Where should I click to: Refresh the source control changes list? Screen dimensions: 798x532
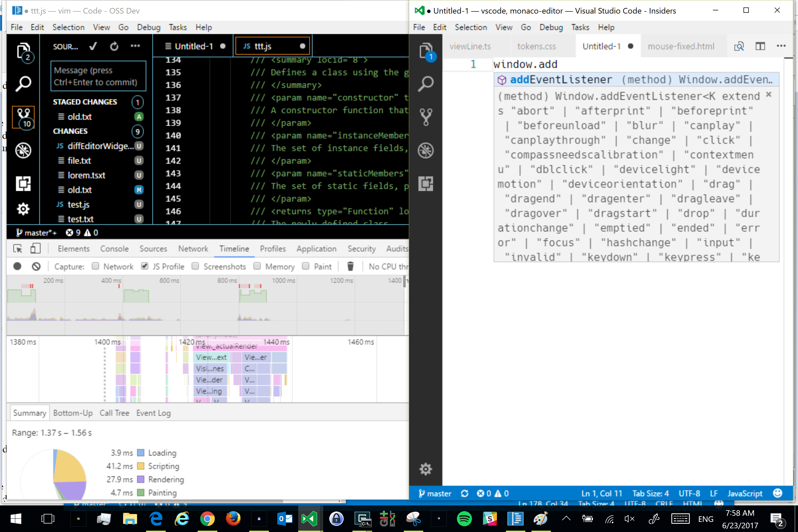click(x=114, y=46)
